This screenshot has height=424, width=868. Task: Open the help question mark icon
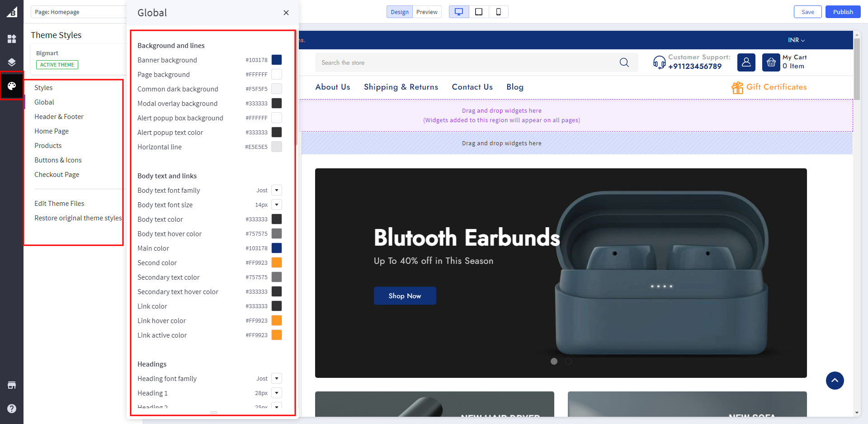tap(12, 409)
